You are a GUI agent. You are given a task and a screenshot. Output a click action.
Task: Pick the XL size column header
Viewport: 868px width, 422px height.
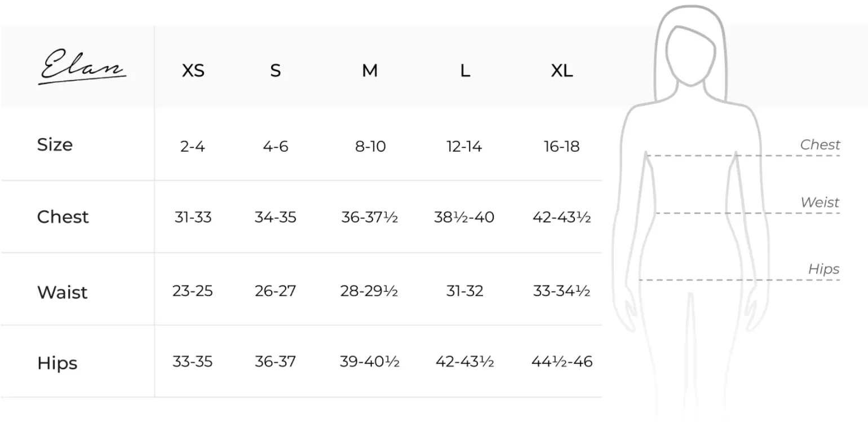(x=562, y=71)
